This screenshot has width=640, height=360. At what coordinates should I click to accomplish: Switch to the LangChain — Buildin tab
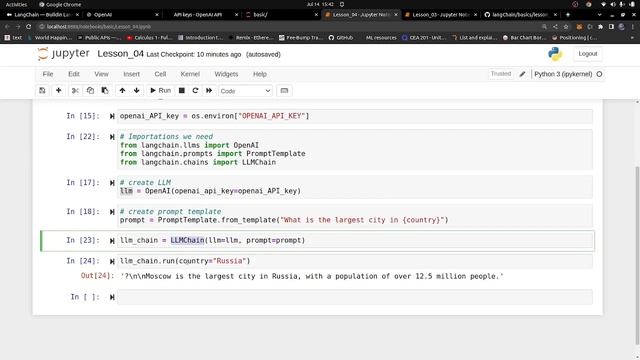pos(42,15)
